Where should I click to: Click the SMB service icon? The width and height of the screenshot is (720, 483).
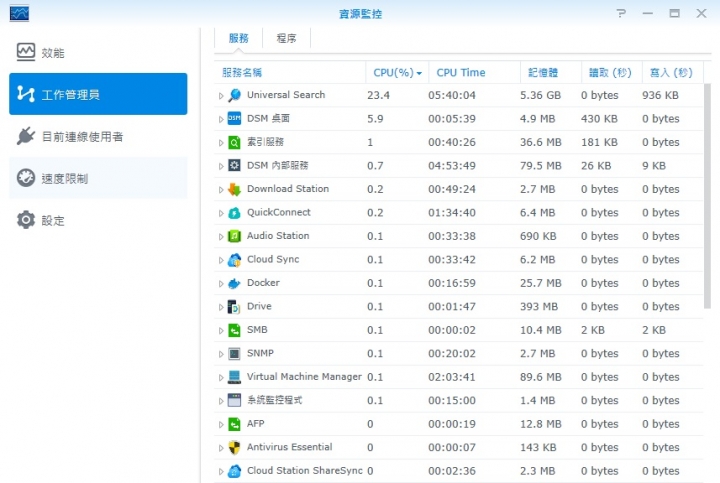coord(234,330)
